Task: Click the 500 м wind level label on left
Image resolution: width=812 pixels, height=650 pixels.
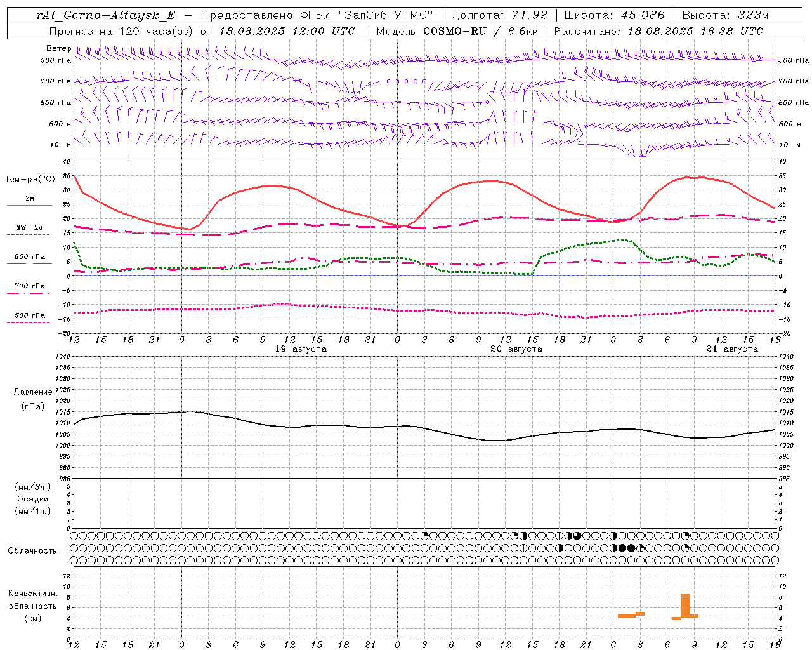Action: 60,124
